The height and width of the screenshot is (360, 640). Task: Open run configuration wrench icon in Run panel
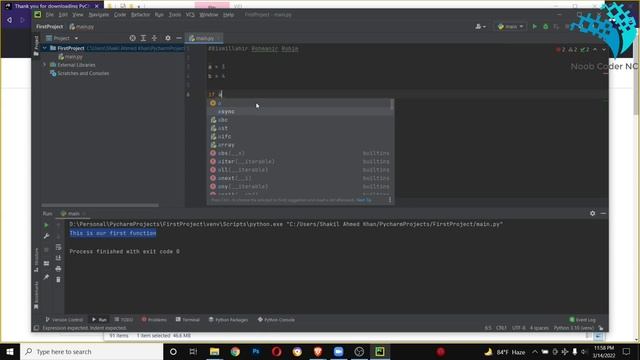tap(46, 236)
